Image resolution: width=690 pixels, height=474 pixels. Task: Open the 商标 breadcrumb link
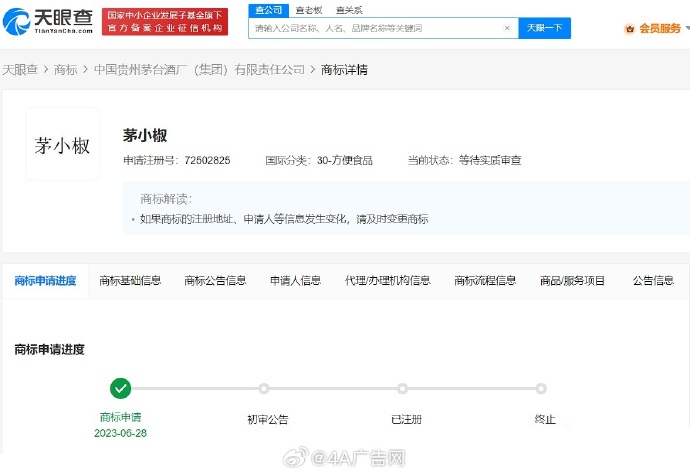[66, 70]
